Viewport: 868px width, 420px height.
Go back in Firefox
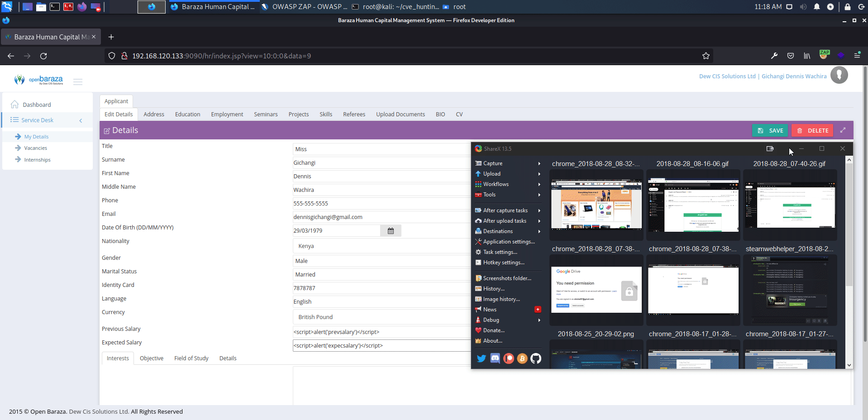11,56
